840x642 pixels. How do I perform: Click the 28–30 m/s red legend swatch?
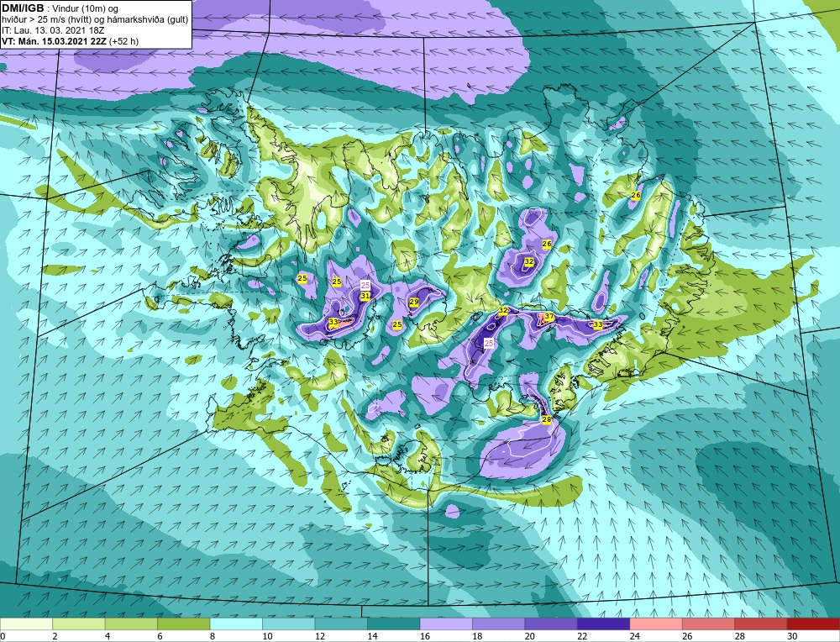coord(761,624)
